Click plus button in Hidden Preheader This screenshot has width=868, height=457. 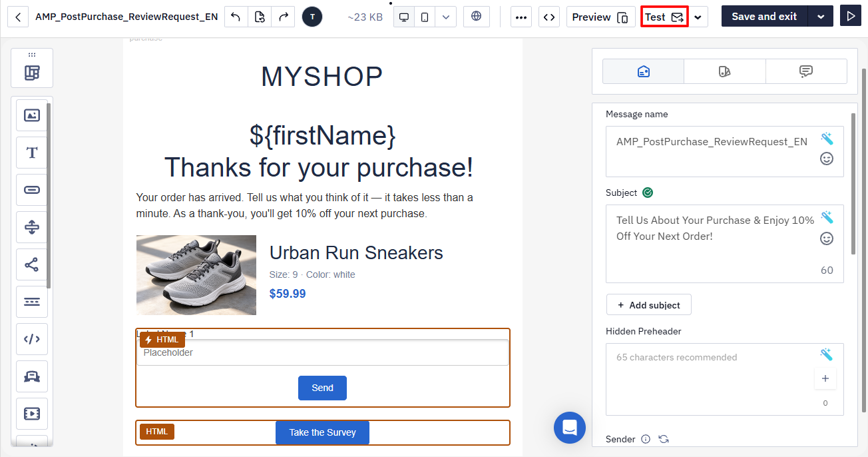pos(825,378)
